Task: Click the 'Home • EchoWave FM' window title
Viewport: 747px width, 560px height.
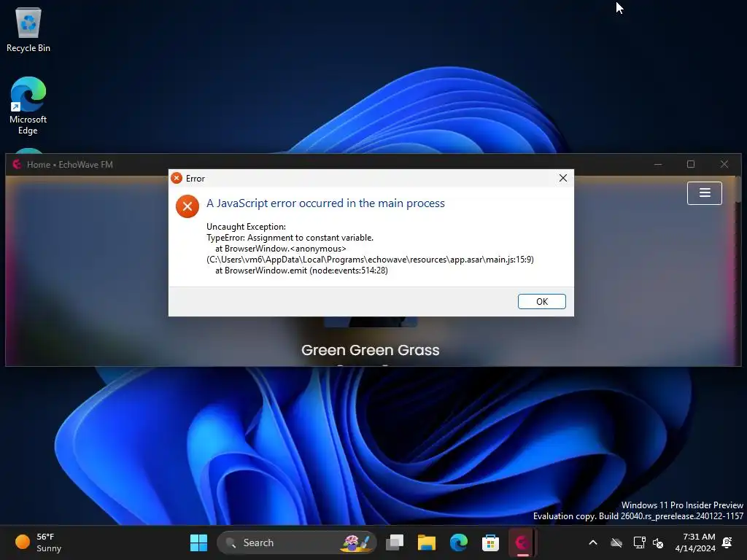Action: tap(69, 164)
